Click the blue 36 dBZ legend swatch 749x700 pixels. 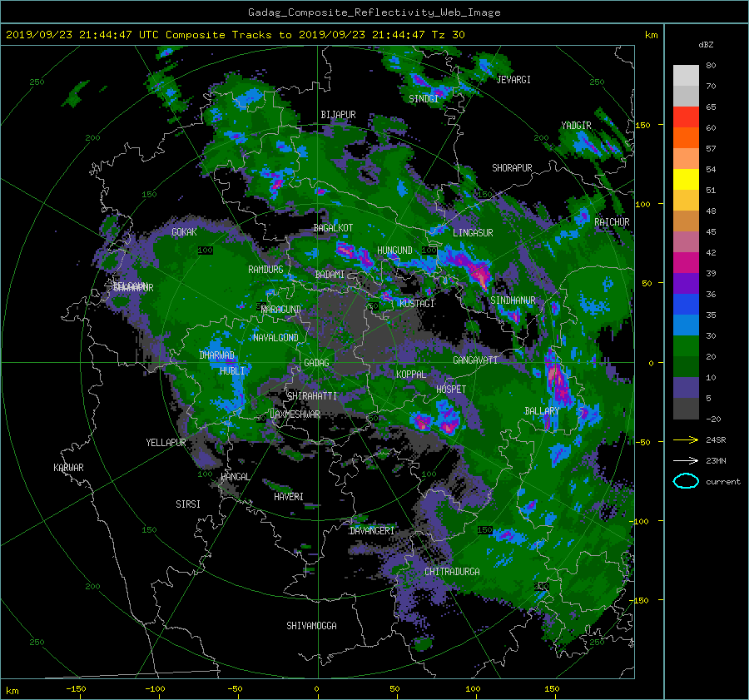tap(686, 304)
